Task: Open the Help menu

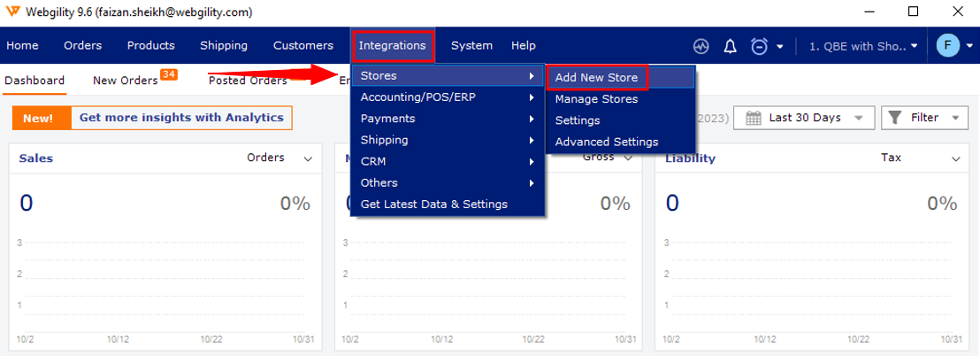Action: click(x=524, y=46)
